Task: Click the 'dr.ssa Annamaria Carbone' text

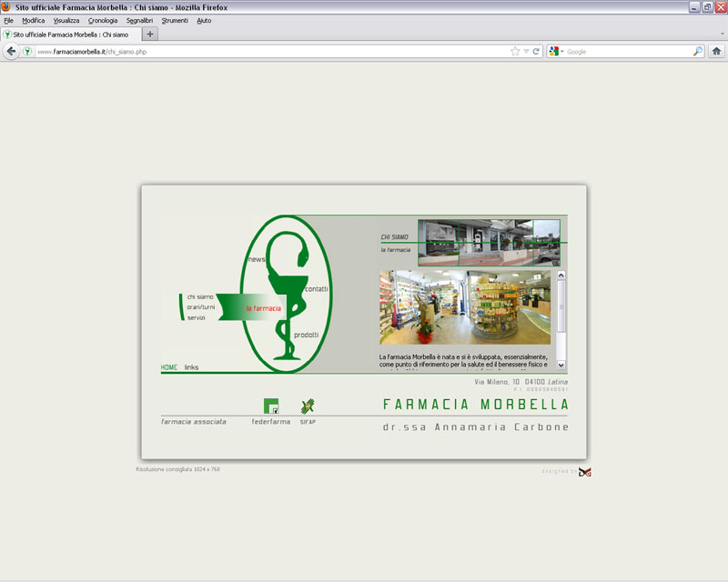Action: 476,427
